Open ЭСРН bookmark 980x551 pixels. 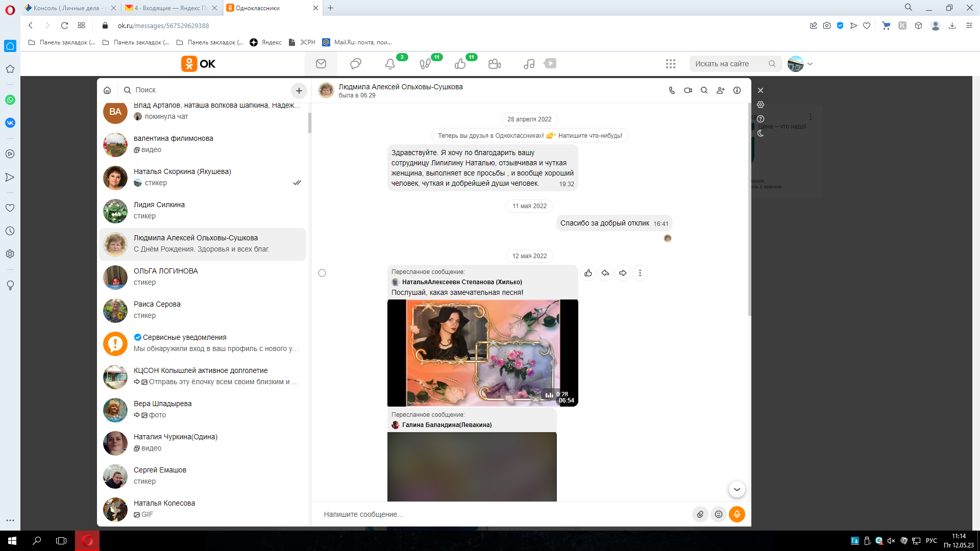click(x=302, y=42)
